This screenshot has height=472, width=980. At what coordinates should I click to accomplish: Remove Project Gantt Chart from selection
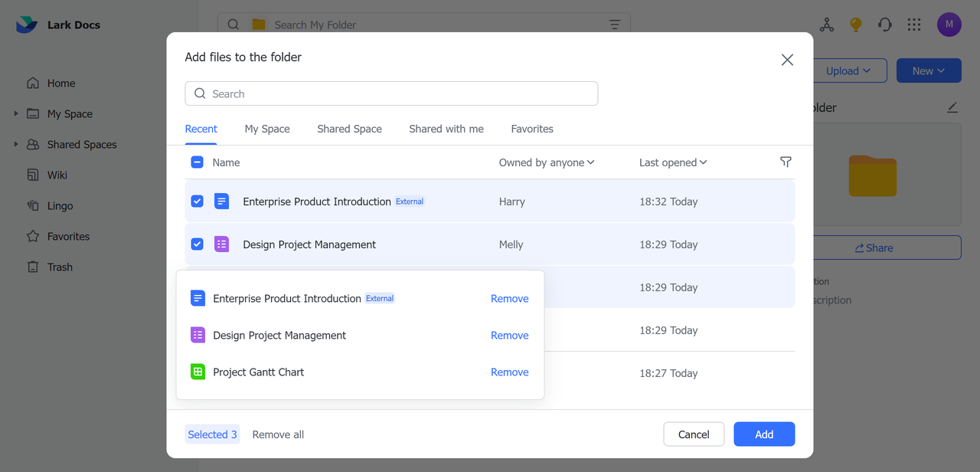click(509, 372)
